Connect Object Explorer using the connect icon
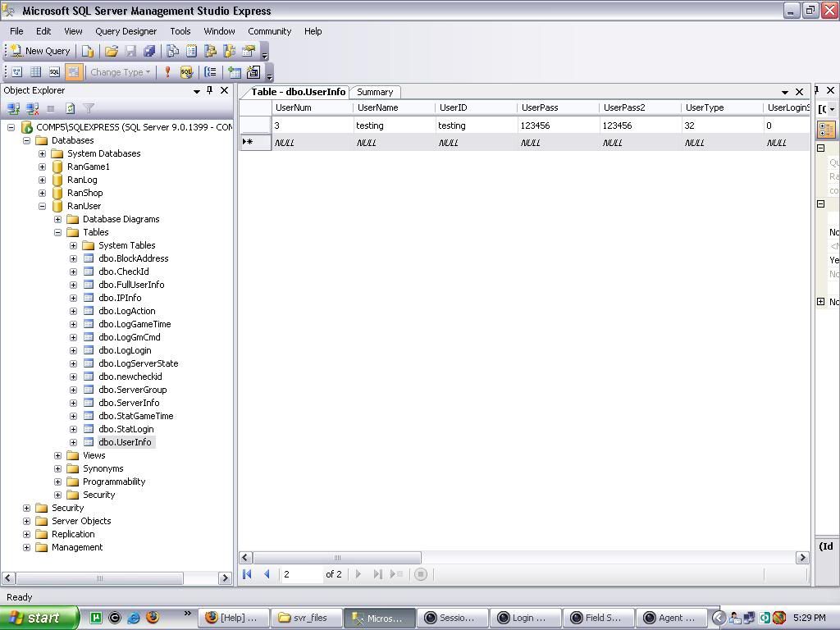Screen dimensions: 840x630 point(13,108)
